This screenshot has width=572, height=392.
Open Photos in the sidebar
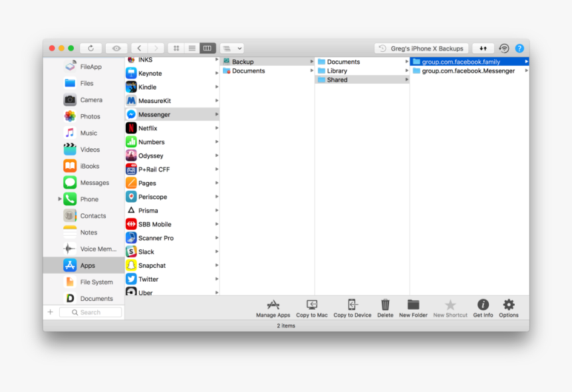84,116
